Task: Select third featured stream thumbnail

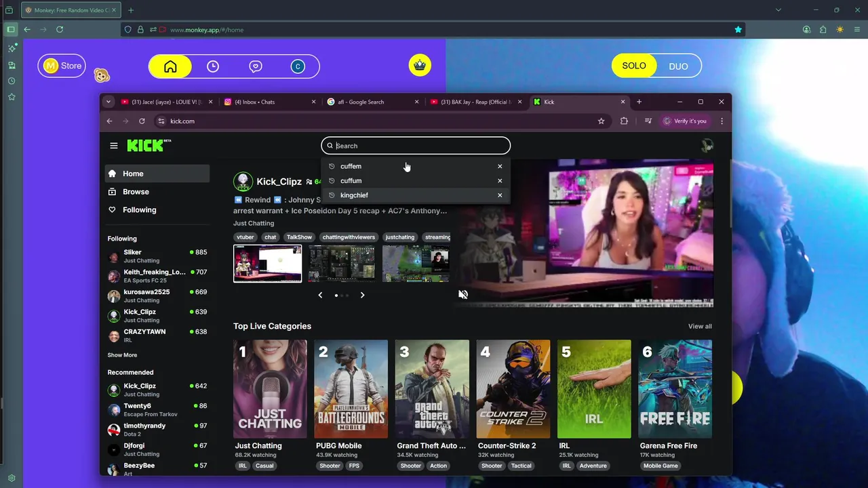Action: [415, 264]
